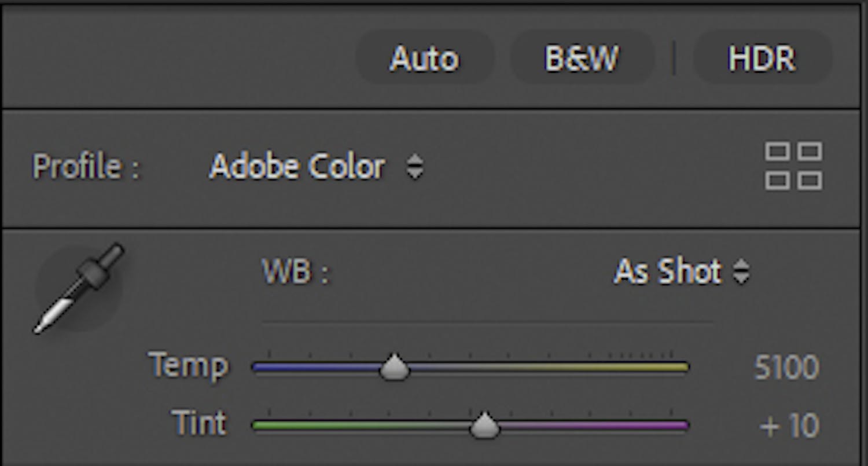This screenshot has height=466, width=868.
Task: Apply Auto tone adjustments
Action: point(424,58)
